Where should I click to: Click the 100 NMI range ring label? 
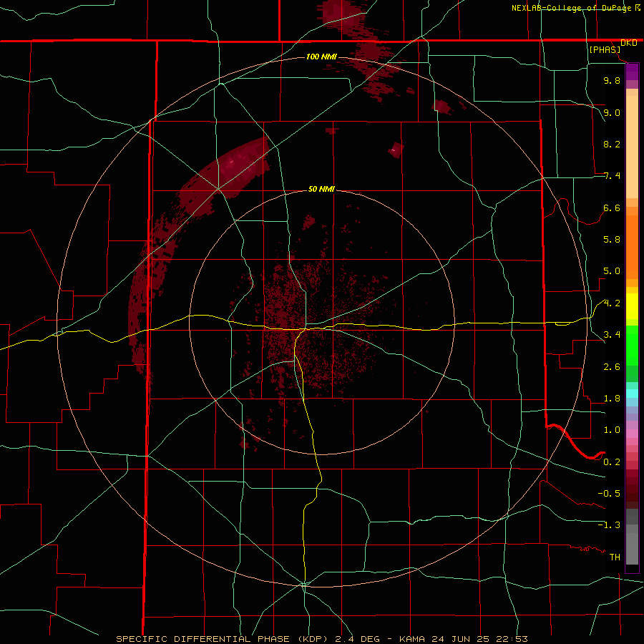tap(321, 57)
